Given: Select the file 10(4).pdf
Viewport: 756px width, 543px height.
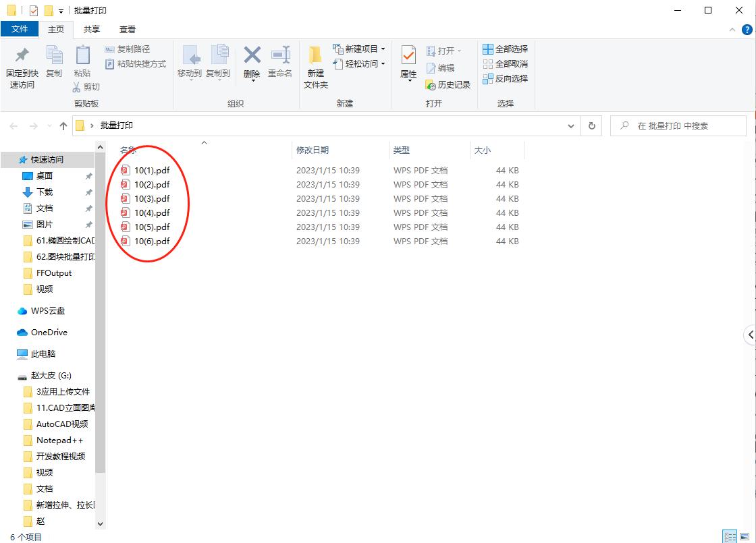Looking at the screenshot, I should pyautogui.click(x=152, y=212).
